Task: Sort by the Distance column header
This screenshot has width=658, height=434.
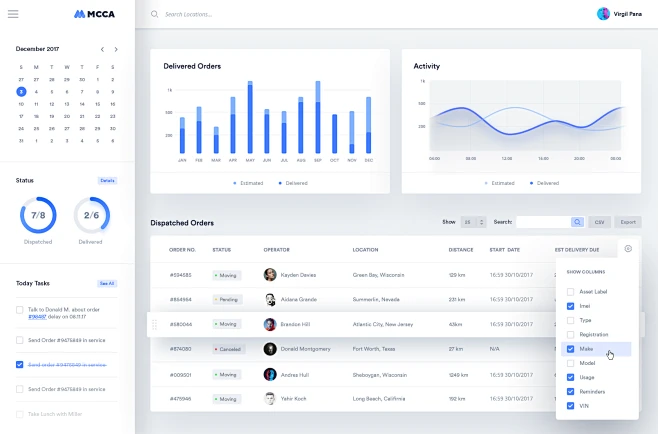Action: 461,250
